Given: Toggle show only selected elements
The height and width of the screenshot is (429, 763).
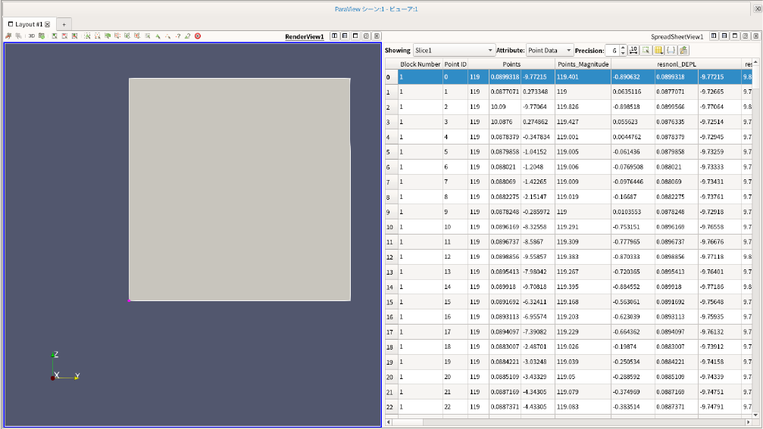Looking at the screenshot, I should tap(646, 50).
